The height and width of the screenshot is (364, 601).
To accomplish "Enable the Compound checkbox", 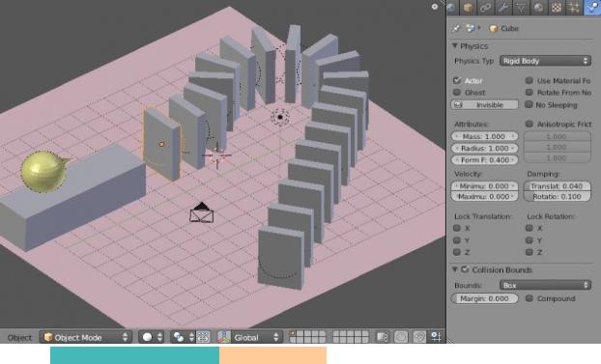I will click(x=529, y=298).
